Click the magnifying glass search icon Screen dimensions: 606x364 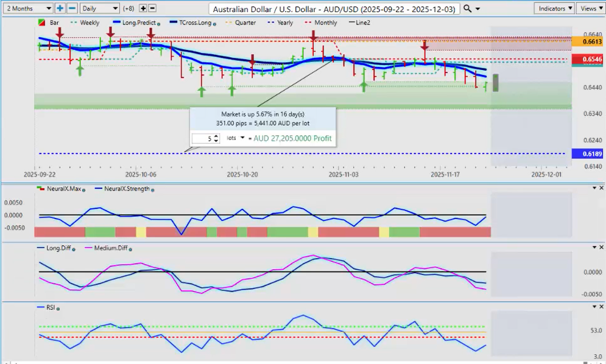click(467, 9)
